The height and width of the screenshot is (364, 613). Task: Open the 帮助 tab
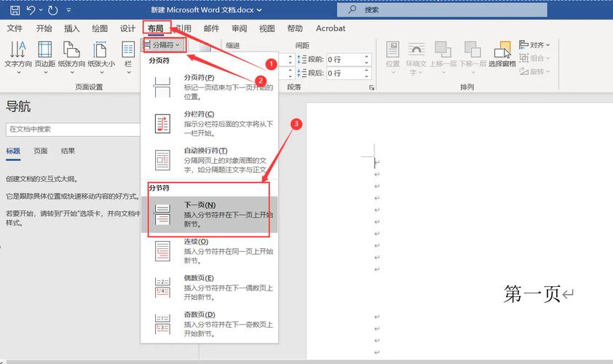pyautogui.click(x=295, y=28)
